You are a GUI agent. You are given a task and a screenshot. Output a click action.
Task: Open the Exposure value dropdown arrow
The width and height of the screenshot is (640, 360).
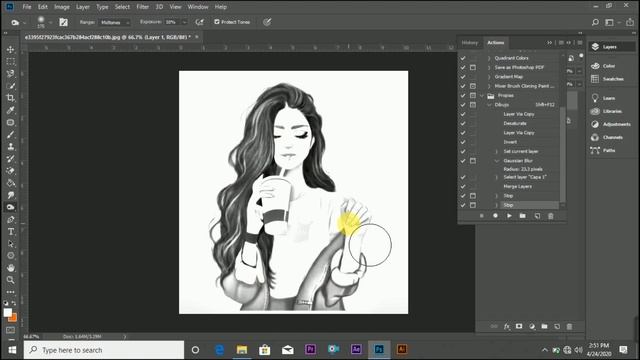pos(184,22)
